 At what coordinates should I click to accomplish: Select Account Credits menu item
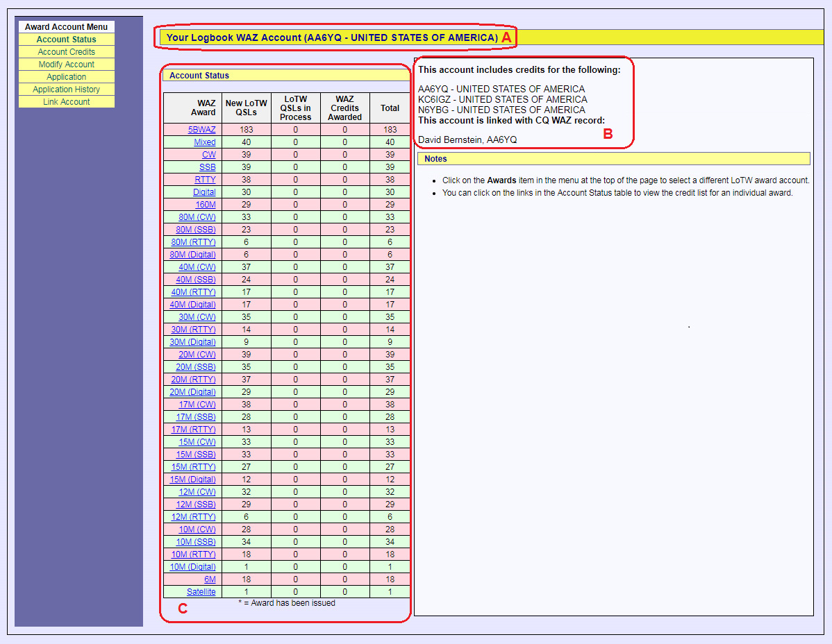tap(66, 52)
